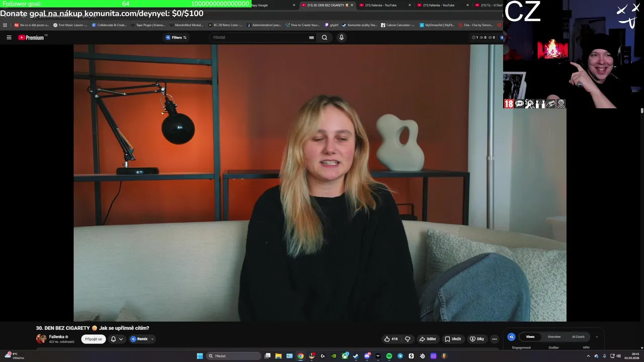The width and height of the screenshot is (644, 362).
Task: Open Fallenka channel avatar
Action: 41,338
